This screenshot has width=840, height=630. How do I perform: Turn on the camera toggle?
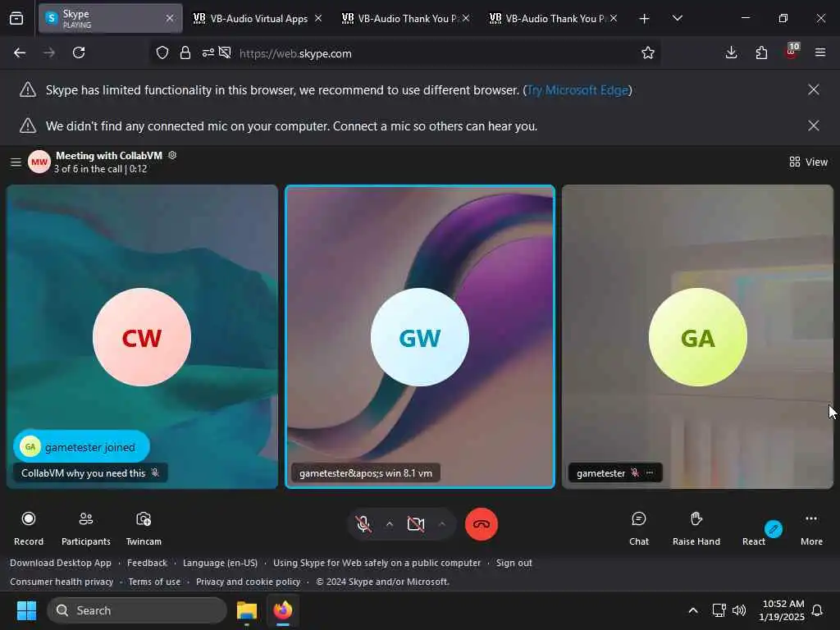416,524
